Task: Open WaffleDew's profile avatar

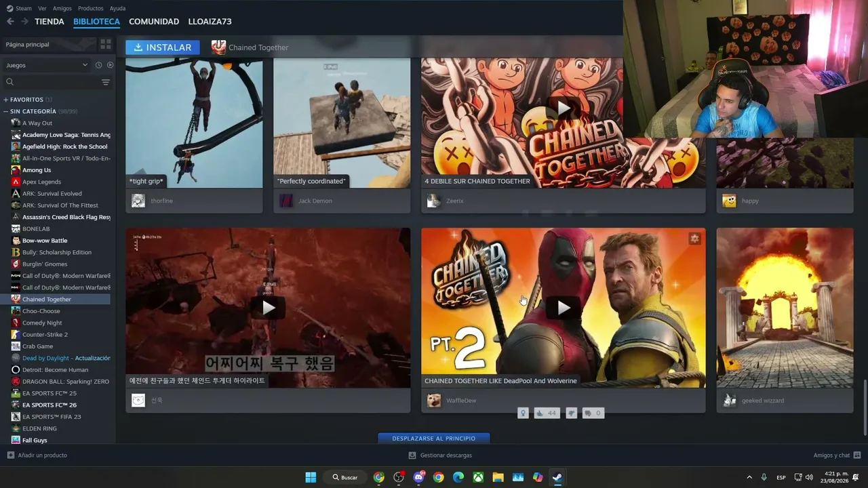Action: (434, 401)
